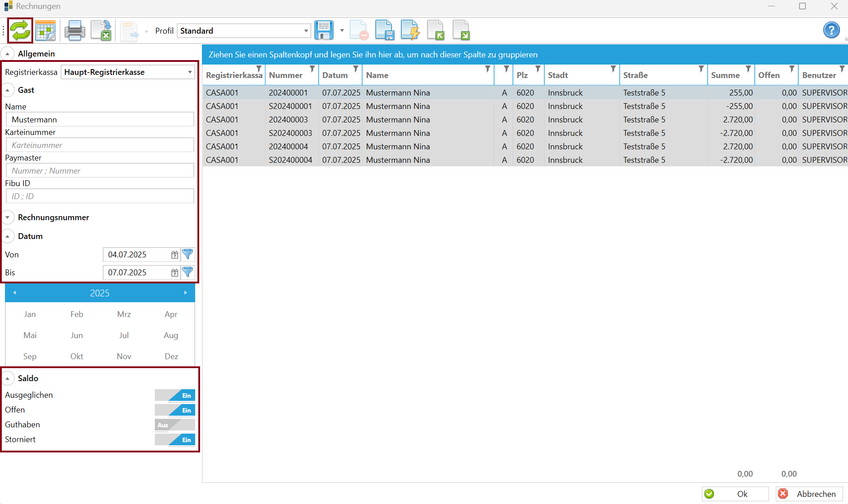Enable the Guthaben switch
This screenshot has height=504, width=848.
coord(175,425)
